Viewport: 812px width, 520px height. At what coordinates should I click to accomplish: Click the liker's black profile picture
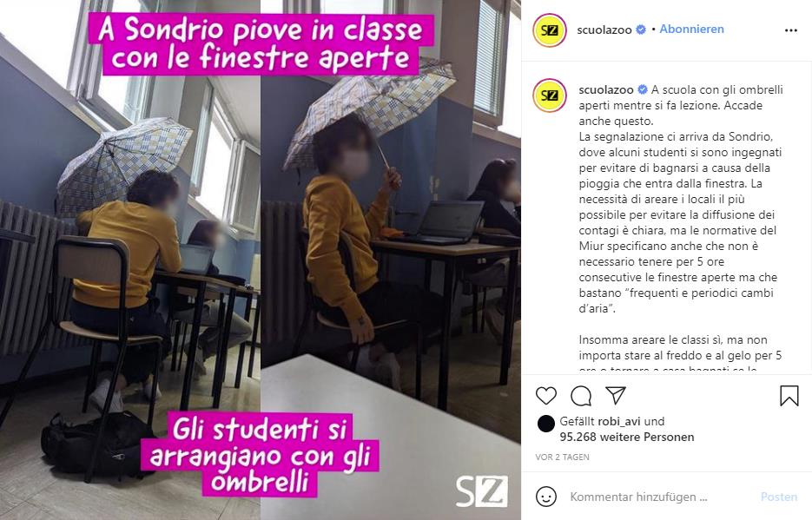point(546,424)
